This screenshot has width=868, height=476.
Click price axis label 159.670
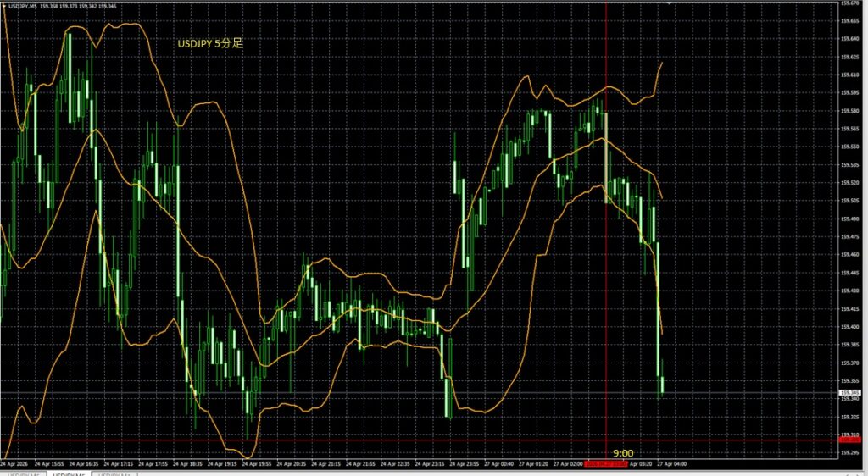849,3
